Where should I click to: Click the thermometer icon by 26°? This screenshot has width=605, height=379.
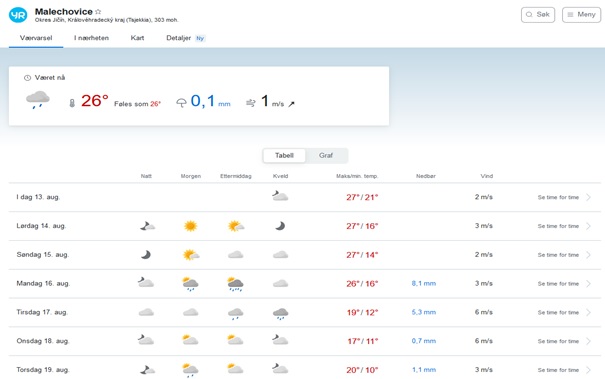point(72,103)
